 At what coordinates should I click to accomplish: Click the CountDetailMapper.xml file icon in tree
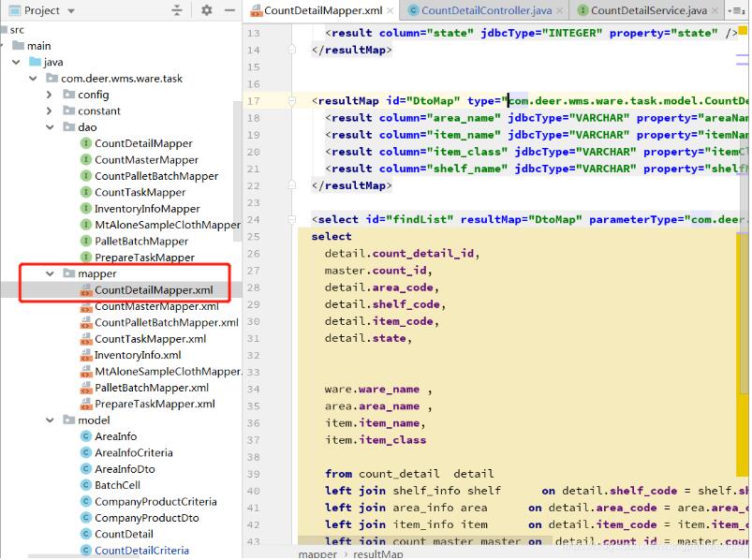pos(86,290)
